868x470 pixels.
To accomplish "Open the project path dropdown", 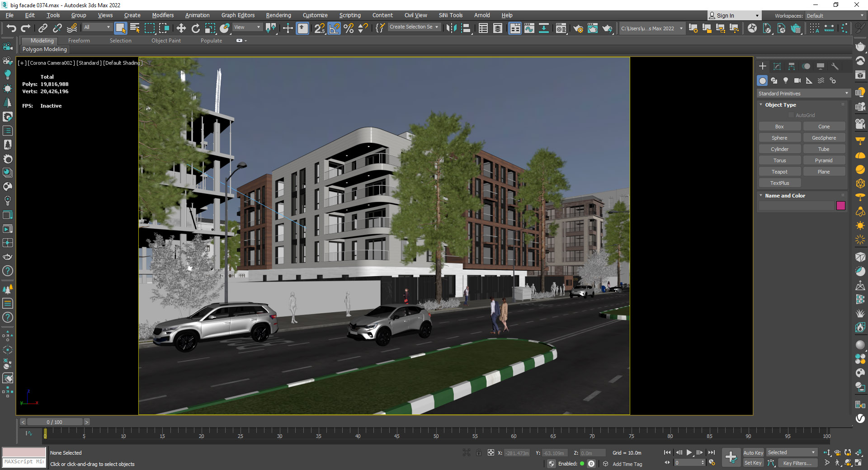I will click(651, 28).
